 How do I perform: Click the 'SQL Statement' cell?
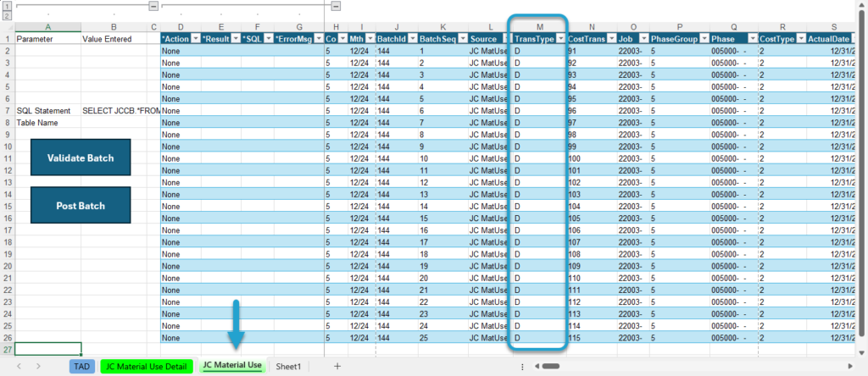[47, 111]
